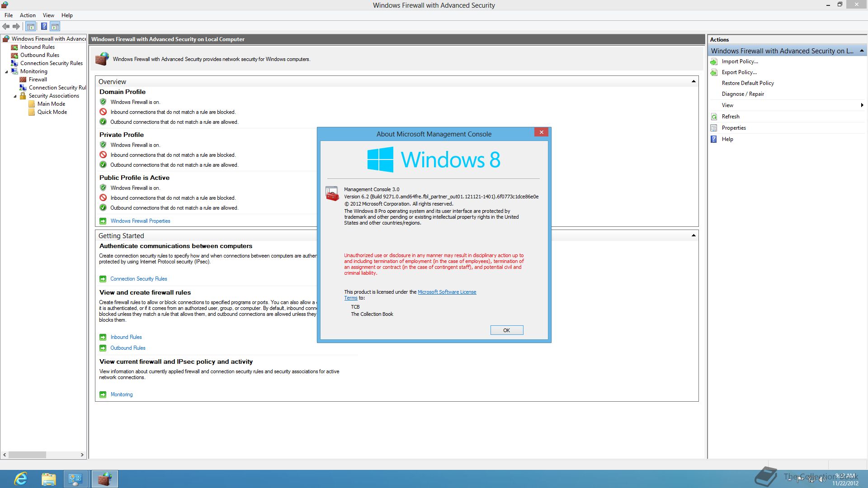Click the Firewall brick icon under Monitoring
This screenshot has height=488, width=868.
pos(23,80)
